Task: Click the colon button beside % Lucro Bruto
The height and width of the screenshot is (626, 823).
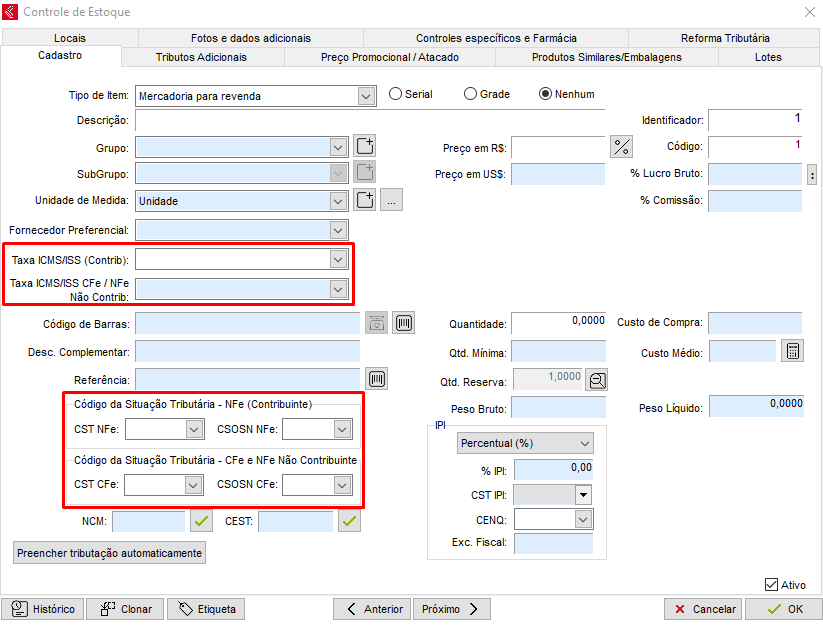Action: tap(812, 175)
